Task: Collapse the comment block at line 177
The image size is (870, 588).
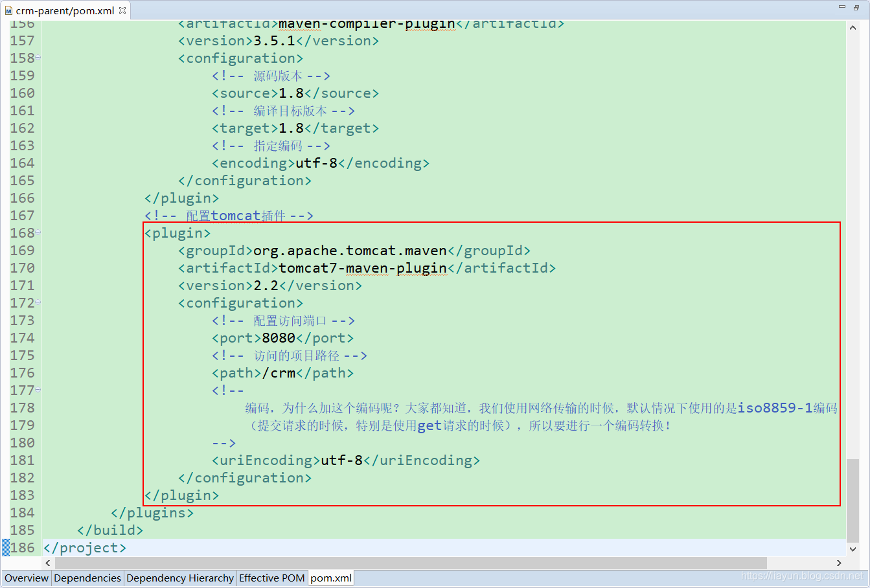Action: 38,390
